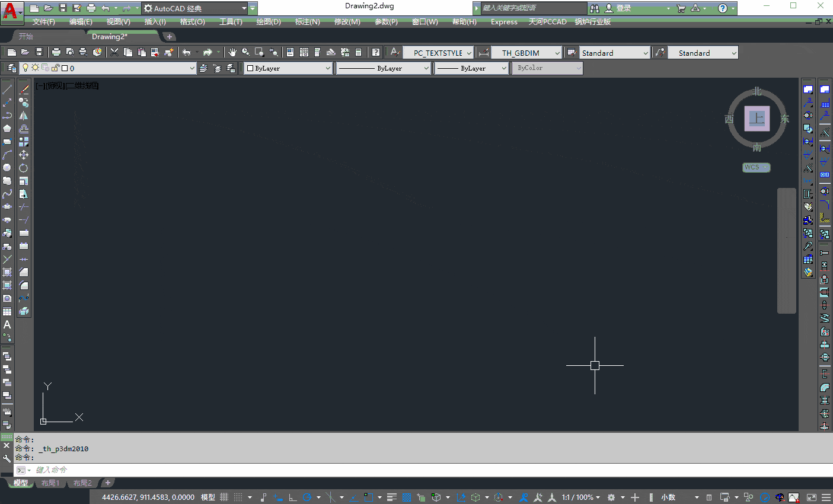The image size is (833, 504).
Task: Click the Pan hand tool
Action: 232,52
